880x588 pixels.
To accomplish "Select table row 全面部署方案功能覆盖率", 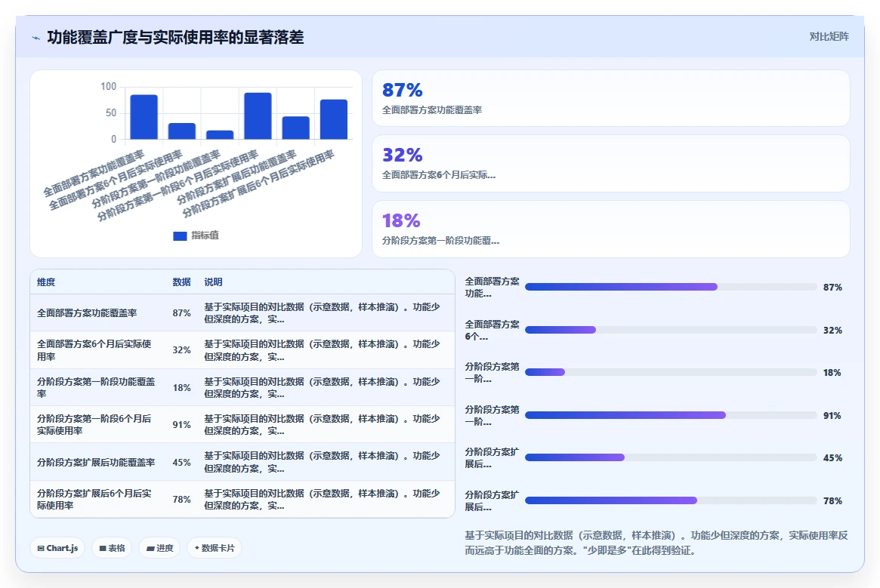I will click(x=242, y=313).
